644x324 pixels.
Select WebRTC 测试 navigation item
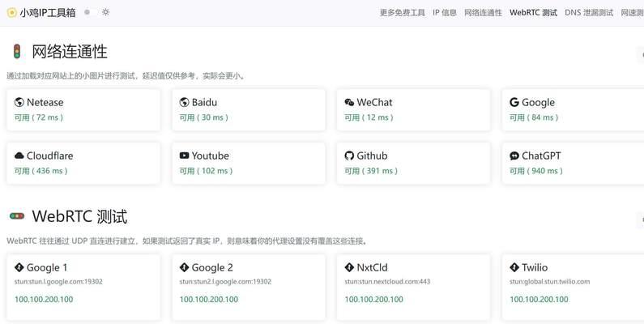533,13
